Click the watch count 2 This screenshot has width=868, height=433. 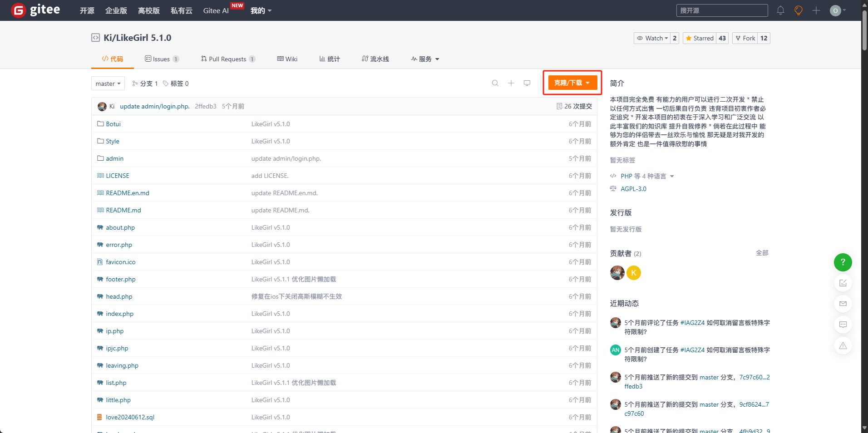click(x=675, y=38)
